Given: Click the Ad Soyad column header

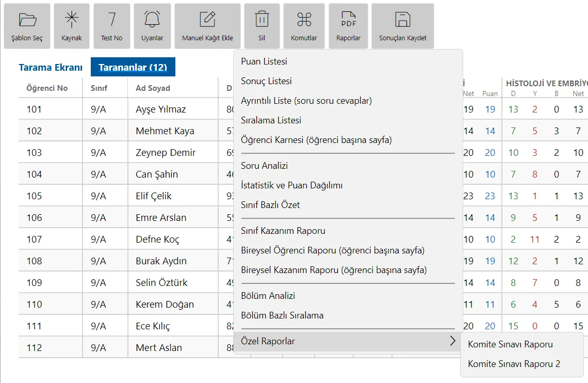Looking at the screenshot, I should (x=153, y=88).
